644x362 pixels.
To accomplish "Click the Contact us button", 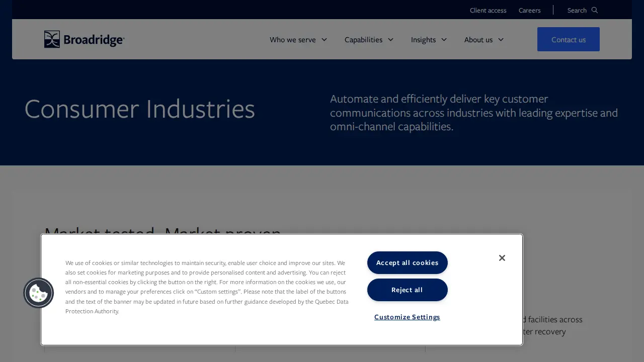I will coord(569,39).
